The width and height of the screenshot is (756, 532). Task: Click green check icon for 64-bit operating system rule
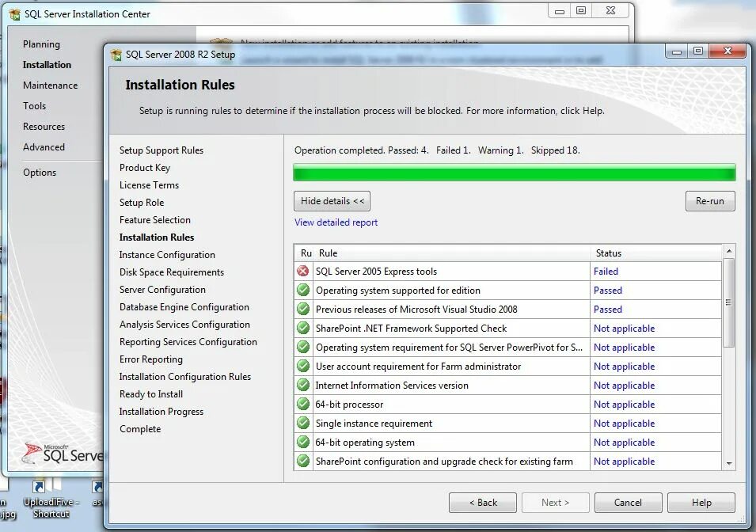coord(302,442)
